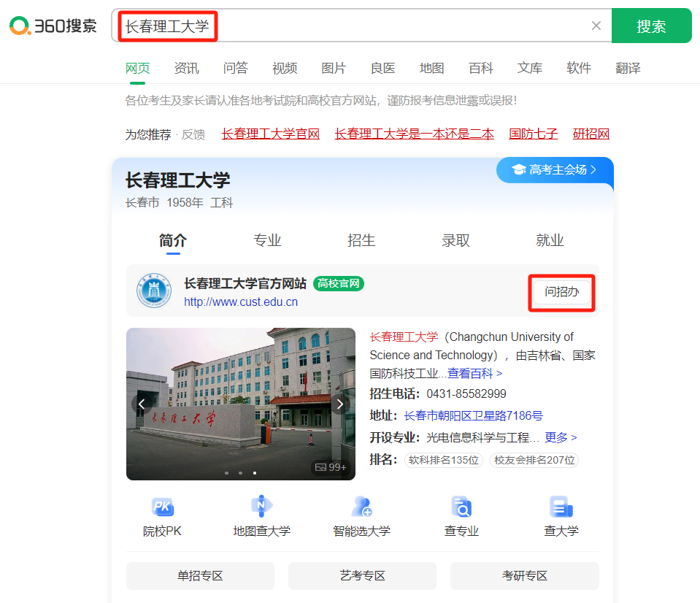Open the 院校PK icon

(x=162, y=507)
